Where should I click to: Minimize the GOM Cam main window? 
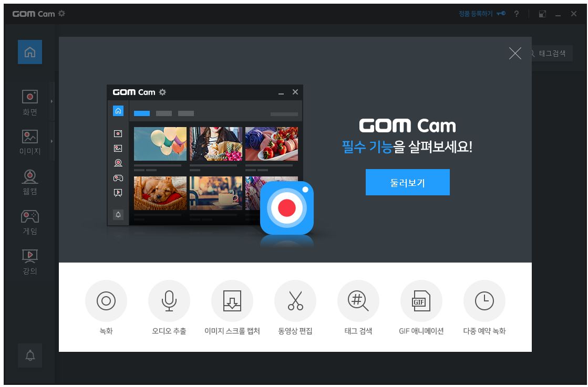pyautogui.click(x=558, y=14)
